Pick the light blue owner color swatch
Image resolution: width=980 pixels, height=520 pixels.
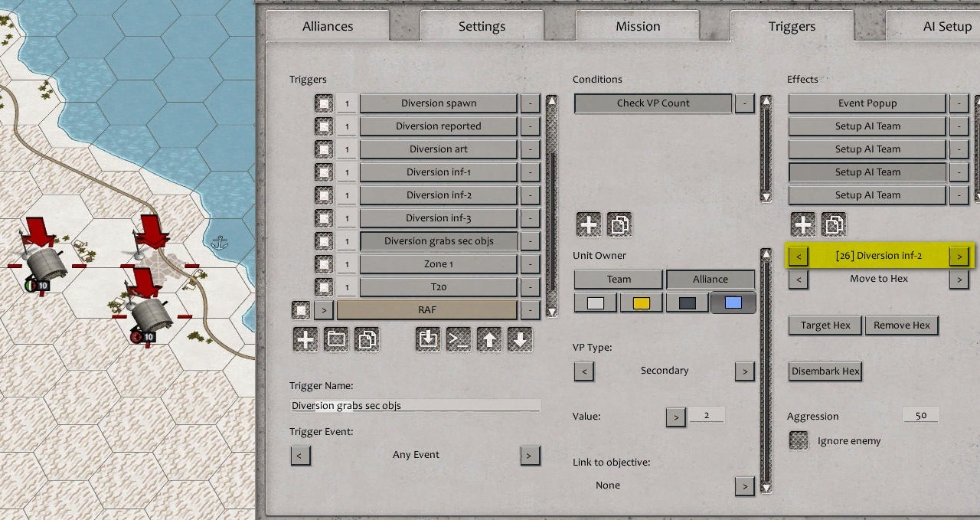733,303
